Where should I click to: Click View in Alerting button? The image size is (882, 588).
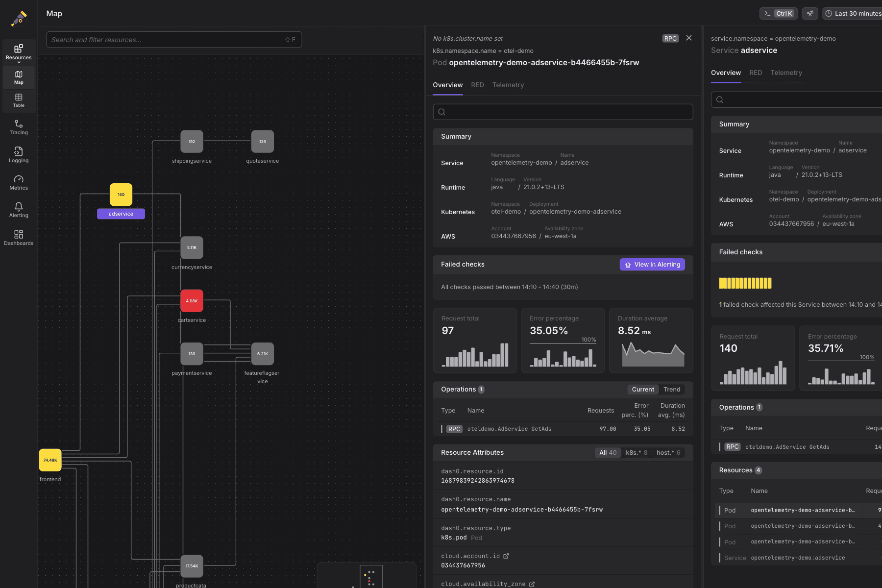(x=652, y=265)
